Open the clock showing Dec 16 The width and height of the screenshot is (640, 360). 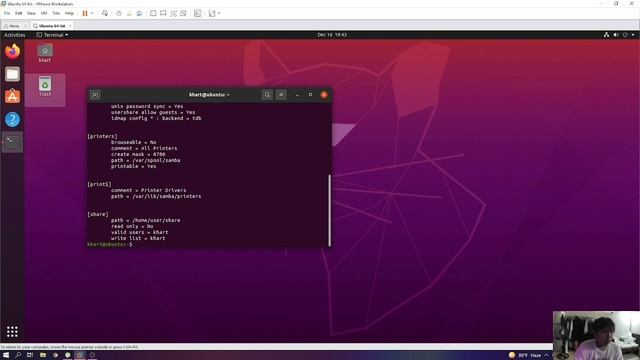pyautogui.click(x=332, y=35)
